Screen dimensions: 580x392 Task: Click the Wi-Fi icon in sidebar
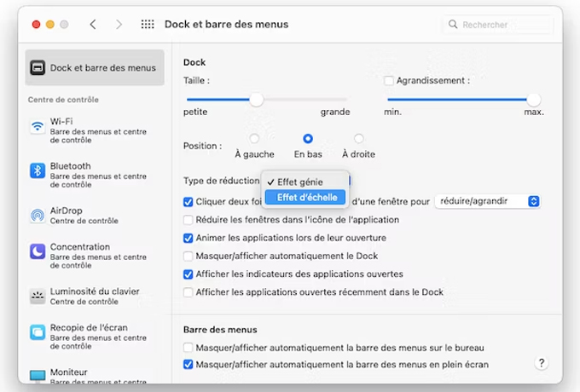click(x=38, y=127)
